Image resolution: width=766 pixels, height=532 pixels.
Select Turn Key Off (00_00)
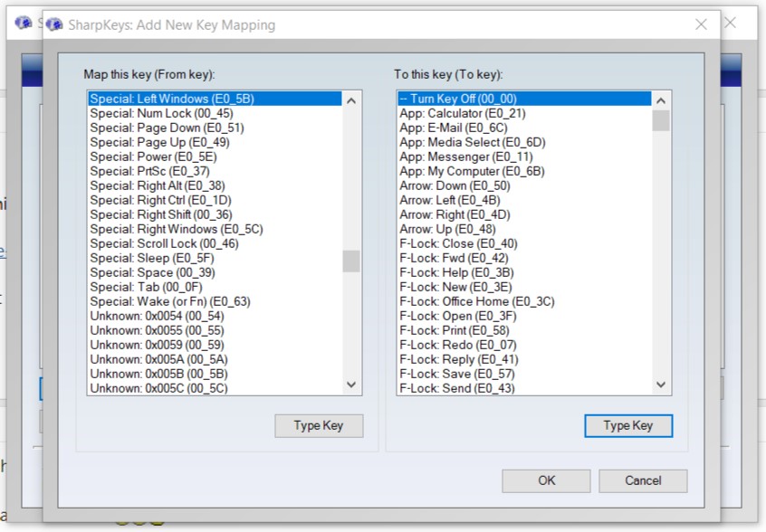point(524,99)
